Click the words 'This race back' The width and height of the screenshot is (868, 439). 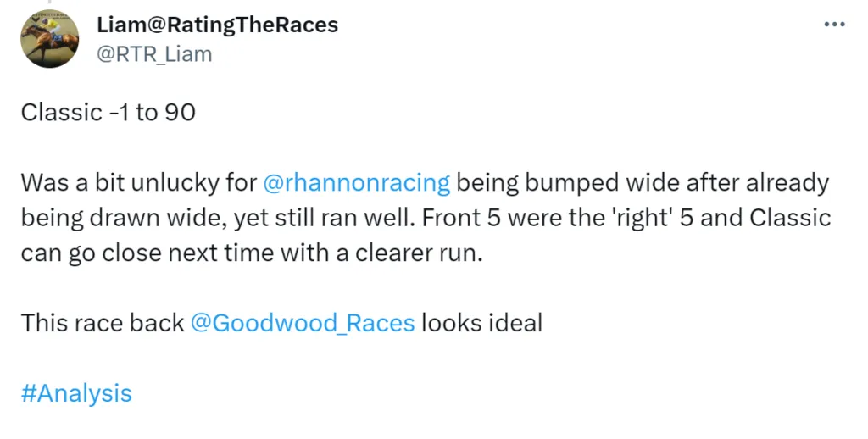[x=103, y=323]
